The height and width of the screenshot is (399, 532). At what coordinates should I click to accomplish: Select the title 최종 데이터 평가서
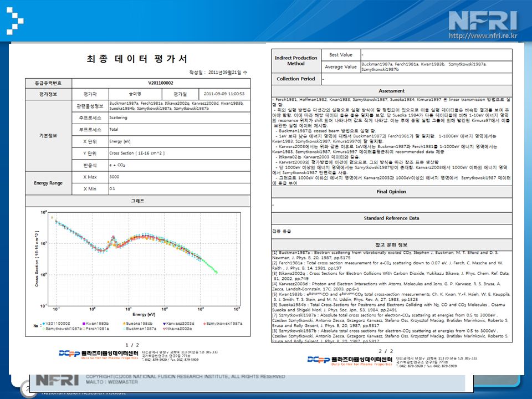coord(137,59)
